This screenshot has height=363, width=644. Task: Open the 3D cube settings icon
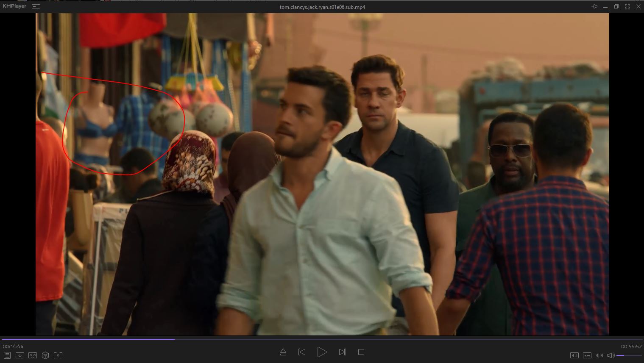point(45,355)
